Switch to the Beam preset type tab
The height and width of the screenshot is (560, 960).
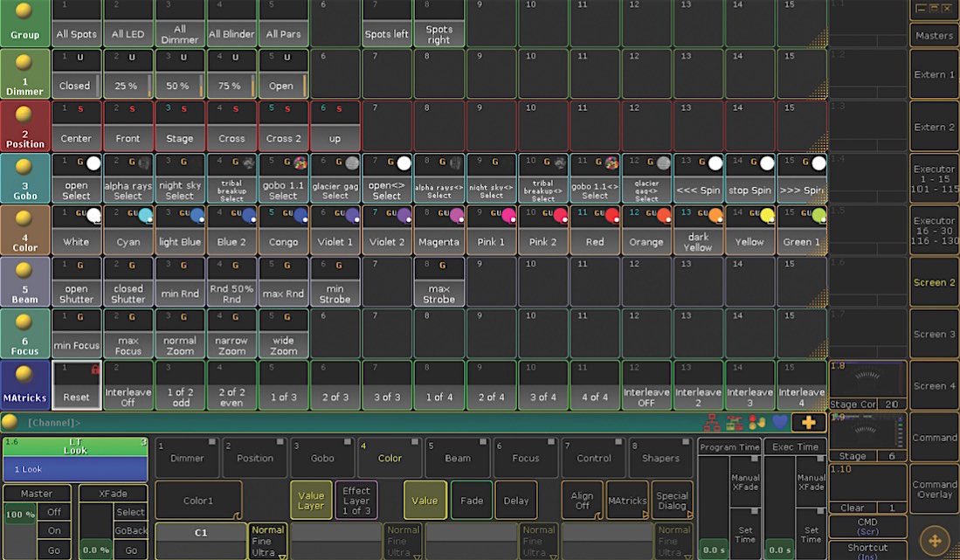point(458,457)
